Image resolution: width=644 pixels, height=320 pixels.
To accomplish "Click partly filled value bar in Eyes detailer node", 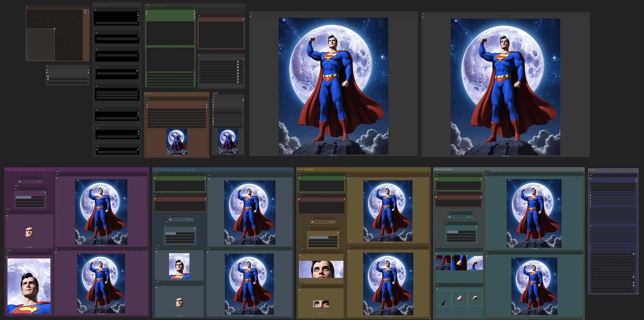I will 323,237.
